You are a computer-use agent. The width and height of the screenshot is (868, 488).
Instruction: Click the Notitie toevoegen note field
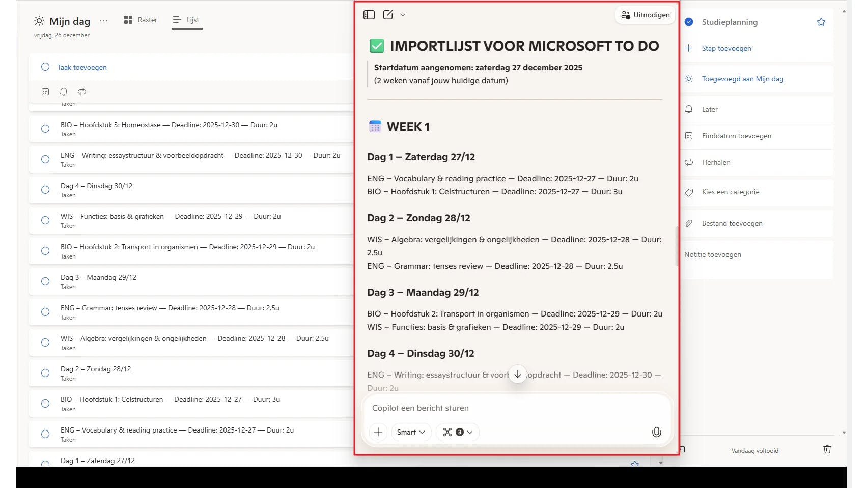[758, 260]
